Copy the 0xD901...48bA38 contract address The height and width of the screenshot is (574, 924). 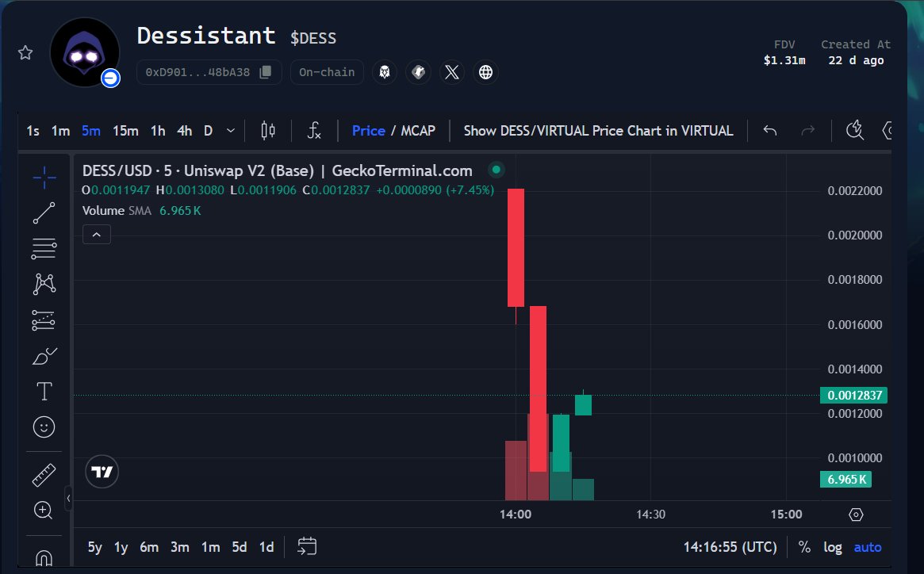tap(265, 72)
